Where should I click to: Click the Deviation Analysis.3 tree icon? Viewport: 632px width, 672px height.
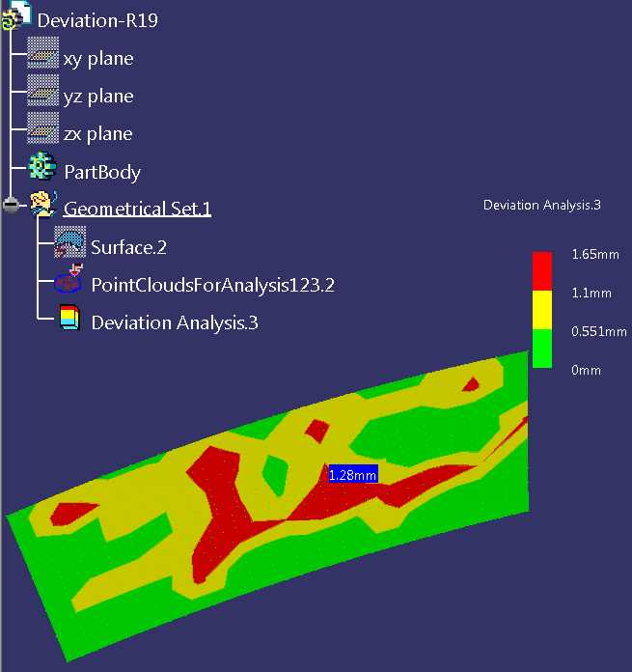69,317
